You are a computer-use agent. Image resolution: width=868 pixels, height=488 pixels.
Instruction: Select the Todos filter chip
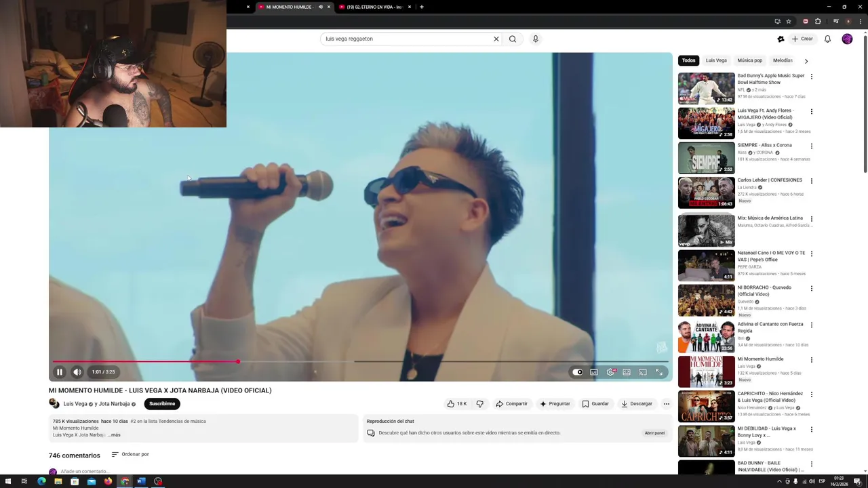coord(688,60)
